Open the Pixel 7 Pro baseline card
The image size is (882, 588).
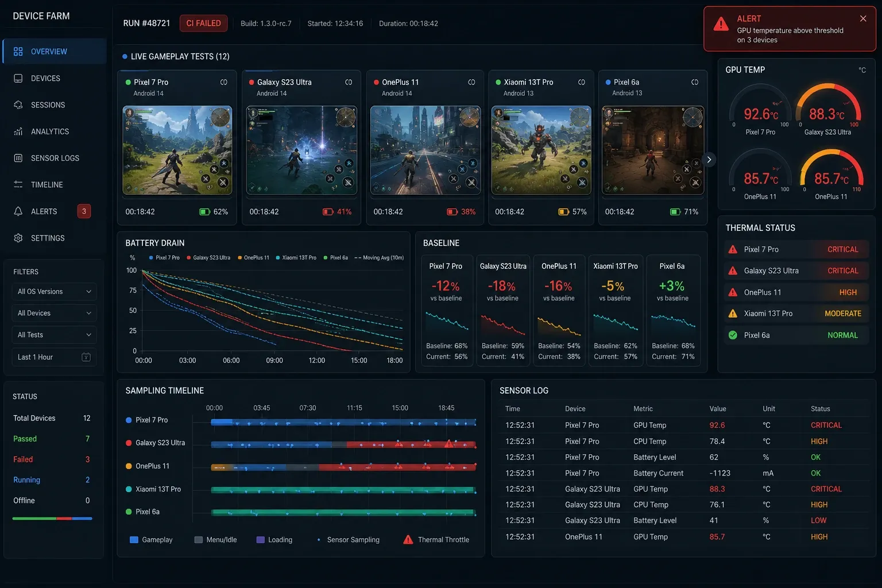click(447, 310)
